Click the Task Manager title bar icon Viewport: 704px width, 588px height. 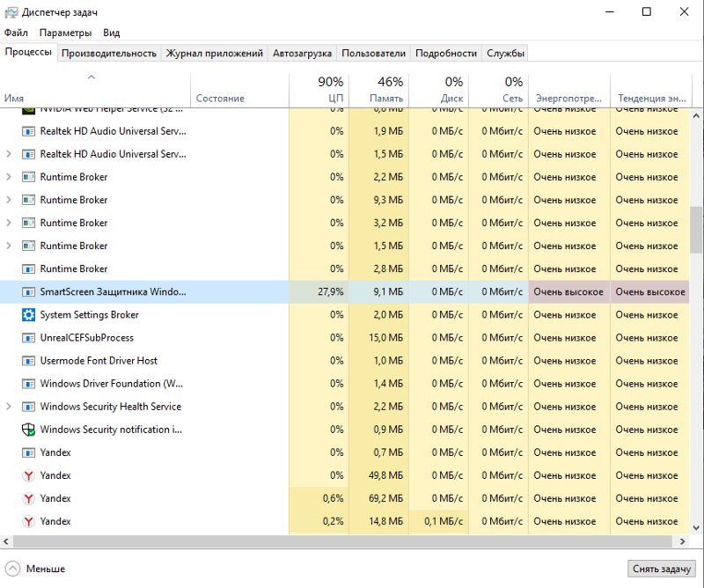[11, 12]
